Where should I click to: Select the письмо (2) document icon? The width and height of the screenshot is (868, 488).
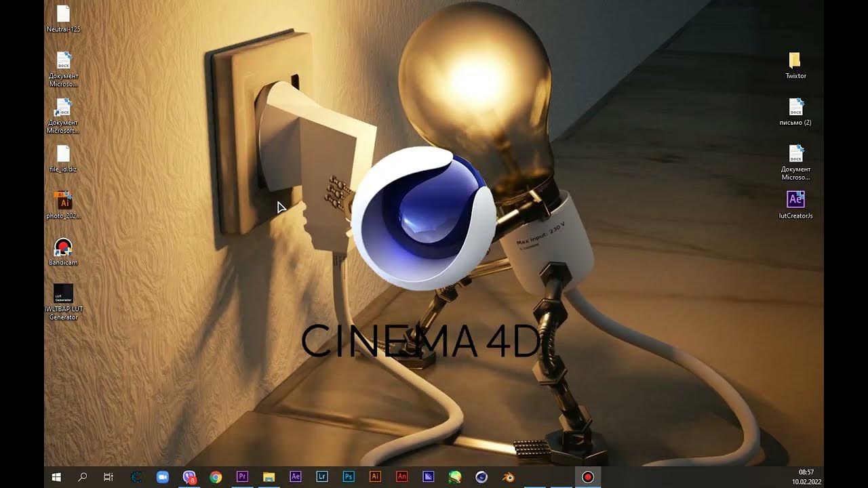pos(795,112)
